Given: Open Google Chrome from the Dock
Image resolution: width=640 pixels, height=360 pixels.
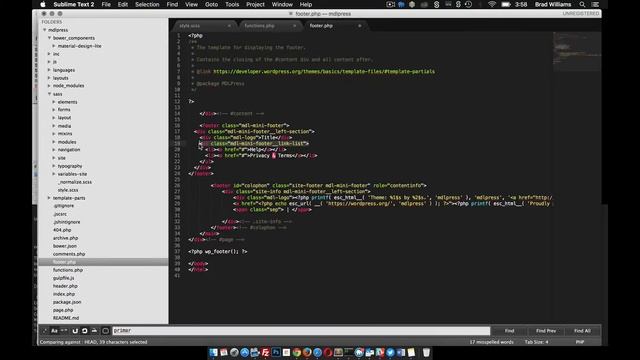Looking at the screenshot, I should [297, 352].
